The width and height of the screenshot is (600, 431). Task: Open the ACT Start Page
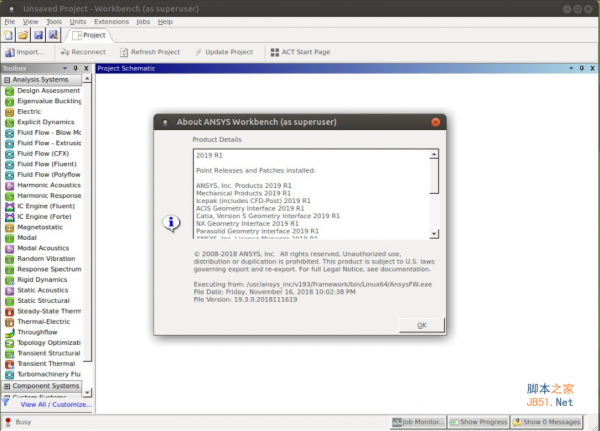tap(300, 52)
